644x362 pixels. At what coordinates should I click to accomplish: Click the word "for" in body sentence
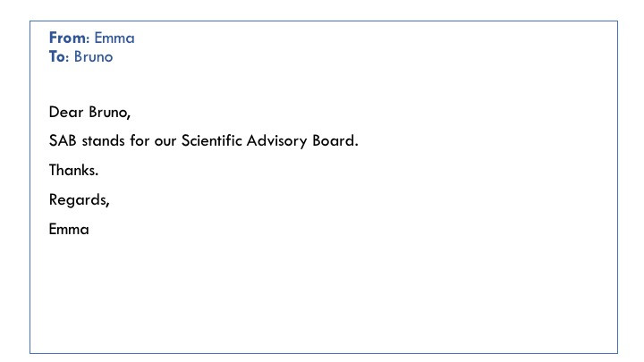(140, 141)
